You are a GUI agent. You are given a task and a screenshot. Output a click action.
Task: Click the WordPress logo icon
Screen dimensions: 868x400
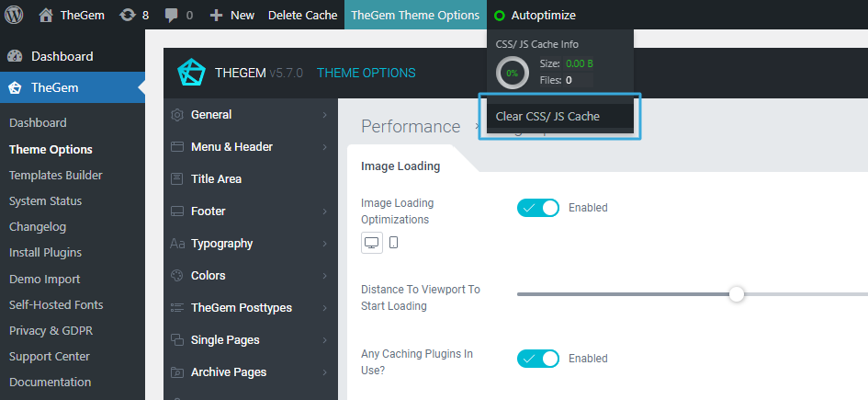(15, 15)
